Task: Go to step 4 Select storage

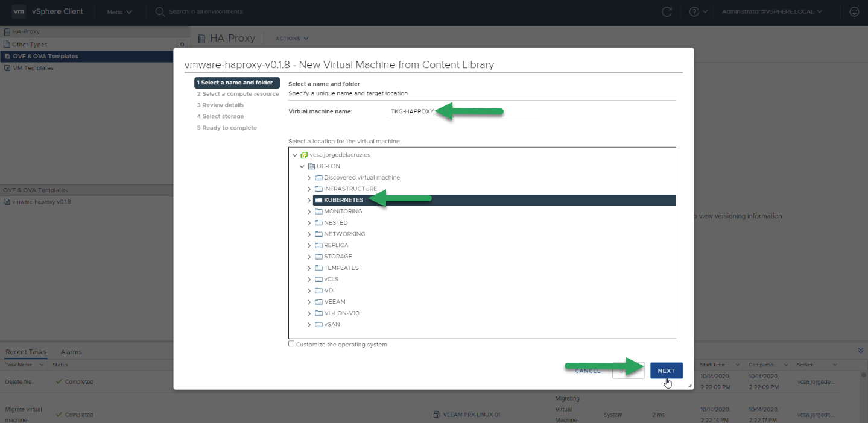Action: click(x=220, y=116)
